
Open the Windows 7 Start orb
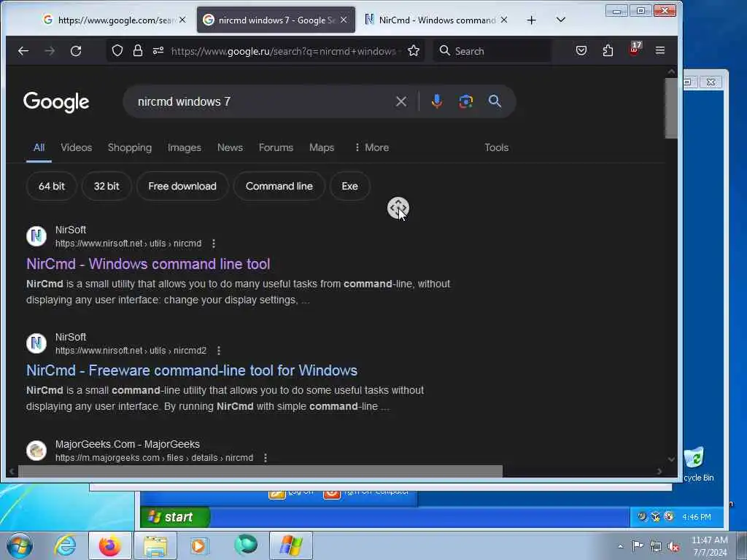20,545
